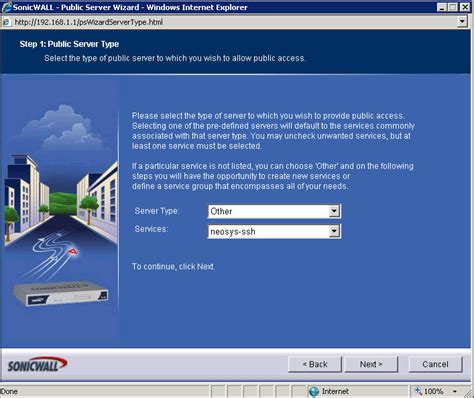Maximize the Internet Explorer window
The image size is (474, 398).
453,7
